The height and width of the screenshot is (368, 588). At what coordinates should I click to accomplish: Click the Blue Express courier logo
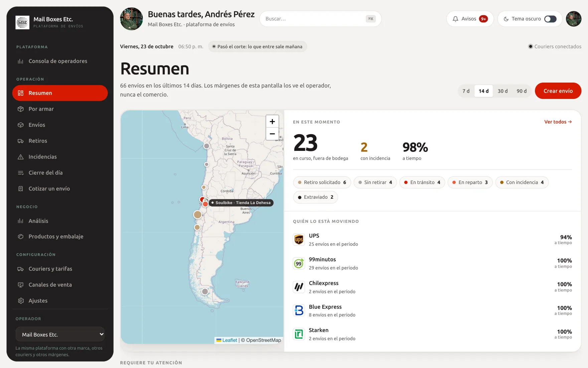(299, 310)
